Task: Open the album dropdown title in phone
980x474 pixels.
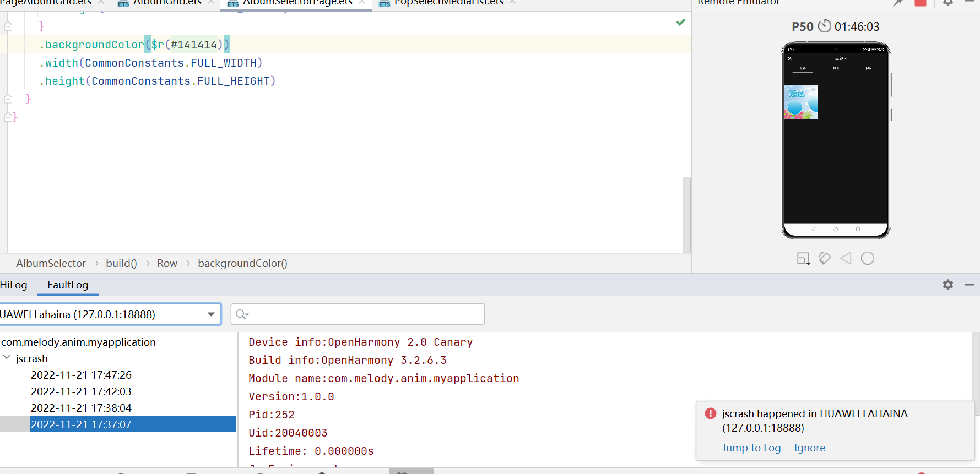Action: 841,58
